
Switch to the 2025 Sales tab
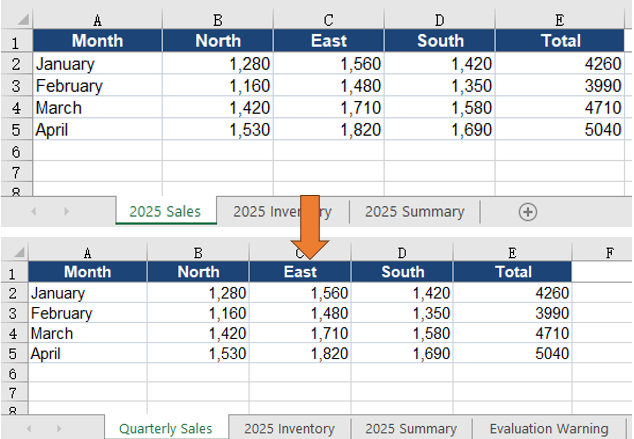[165, 211]
